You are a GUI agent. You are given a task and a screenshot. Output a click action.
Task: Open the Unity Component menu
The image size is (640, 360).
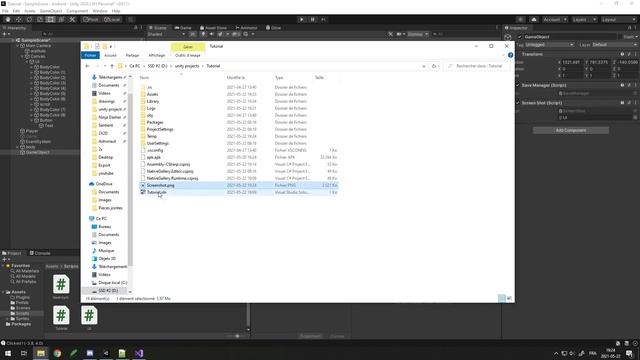click(x=77, y=11)
